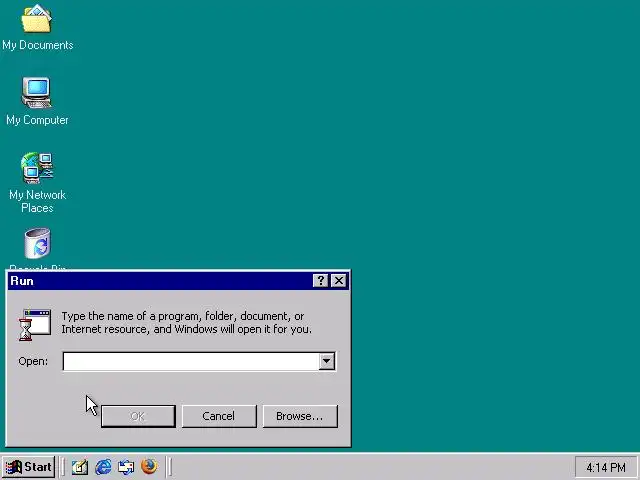This screenshot has width=640, height=480.
Task: Click the 'Type the name of a program' description text
Action: click(x=187, y=322)
